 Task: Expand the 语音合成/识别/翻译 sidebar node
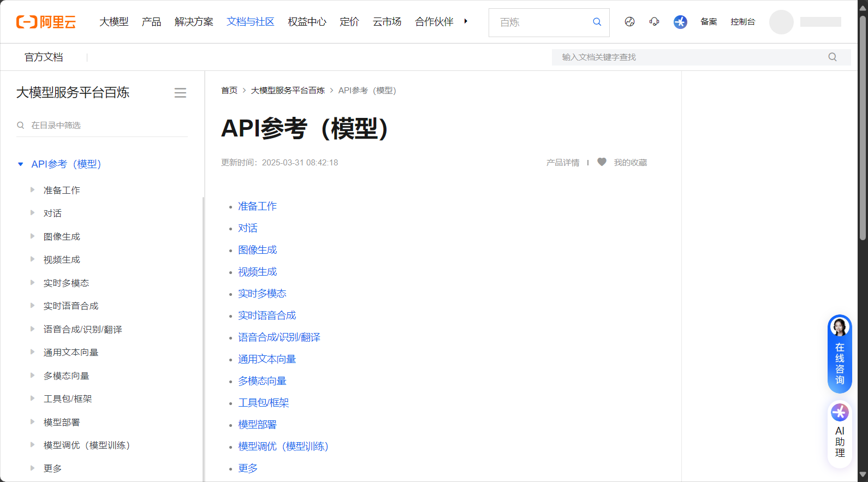click(x=32, y=329)
